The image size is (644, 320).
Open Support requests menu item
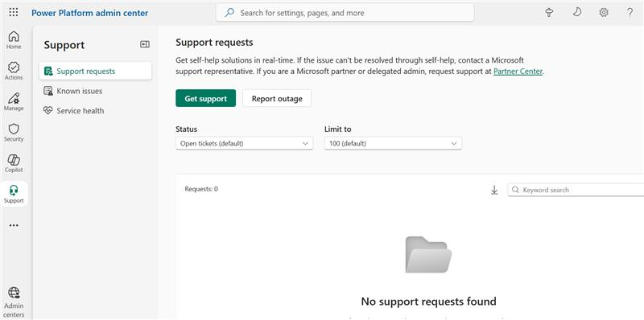pos(95,71)
